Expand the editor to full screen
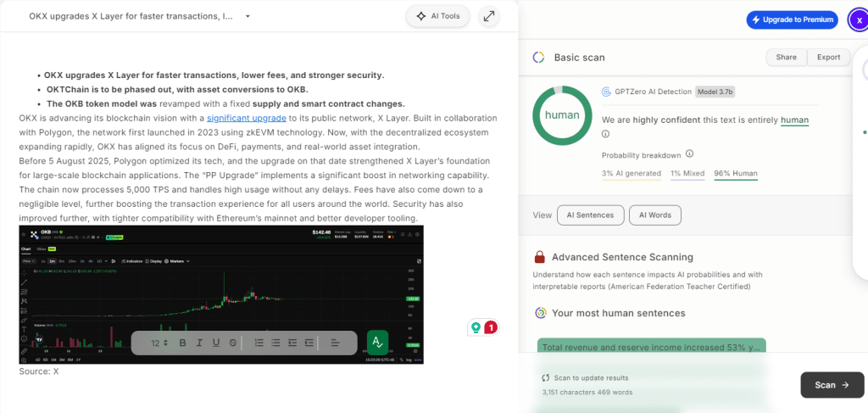The width and height of the screenshot is (868, 413). coord(488,16)
